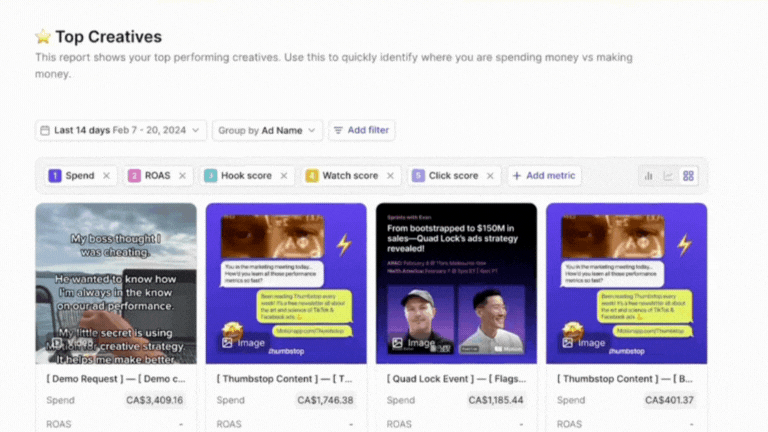Click the Add filter button
The image size is (768, 432).
(x=362, y=130)
